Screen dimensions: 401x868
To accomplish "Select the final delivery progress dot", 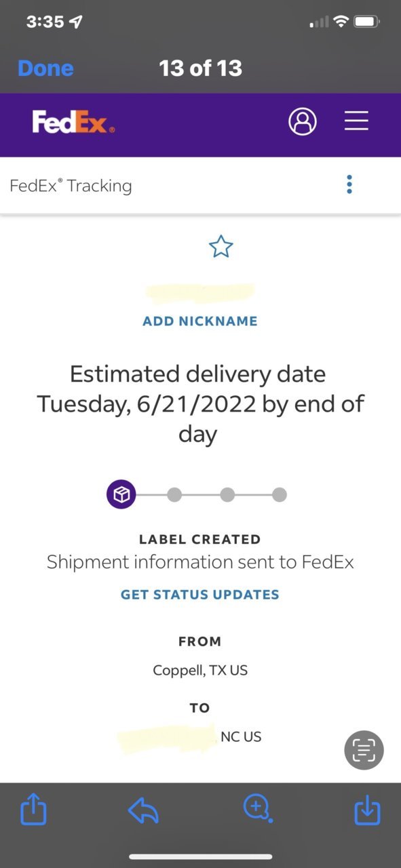I will tap(280, 495).
